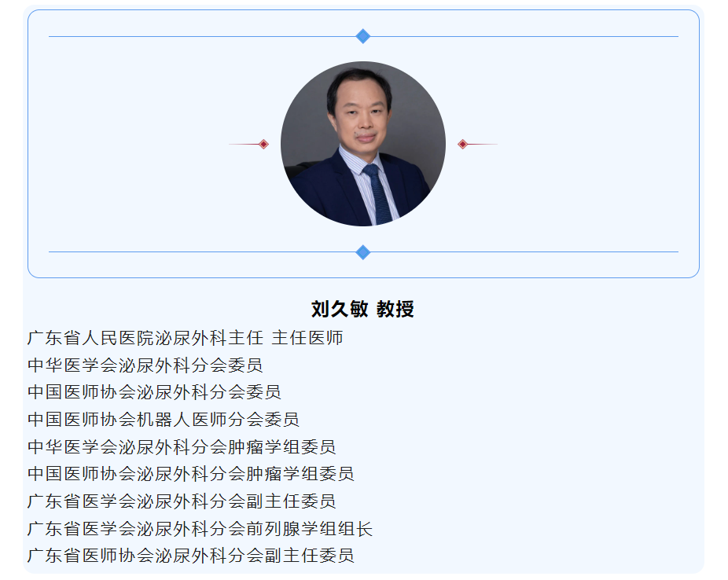728x580 pixels.
Task: Click the red diamond right of the portrait
Action: click(x=462, y=144)
